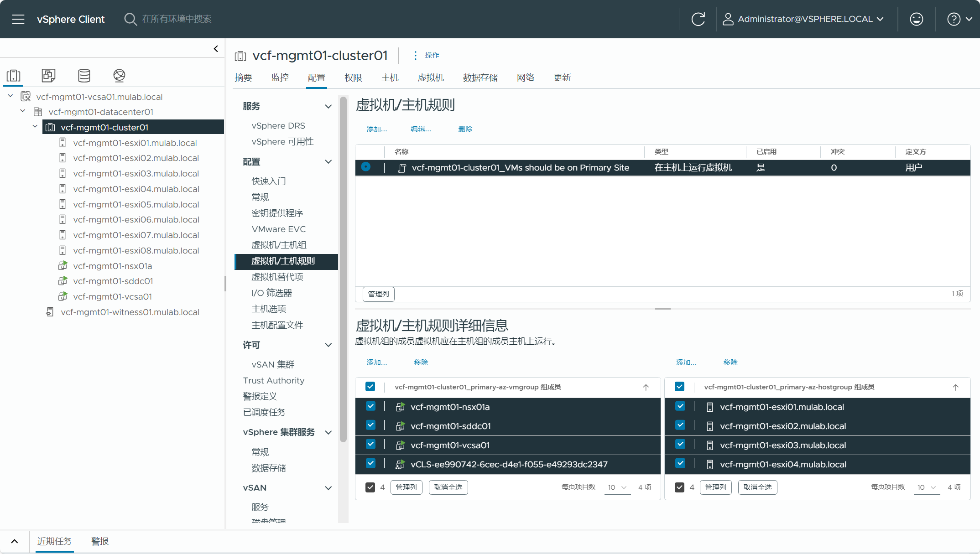
Task: Open the hamburger navigation menu
Action: 18,19
